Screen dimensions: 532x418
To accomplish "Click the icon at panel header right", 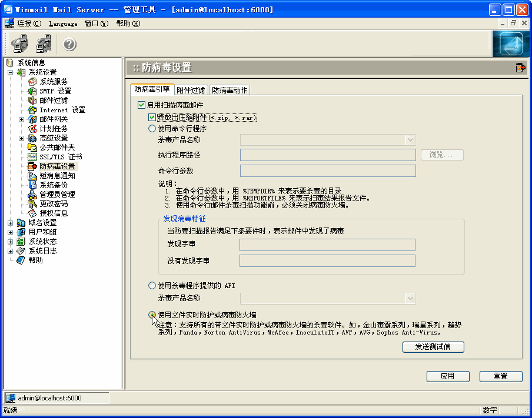I will click(x=520, y=68).
